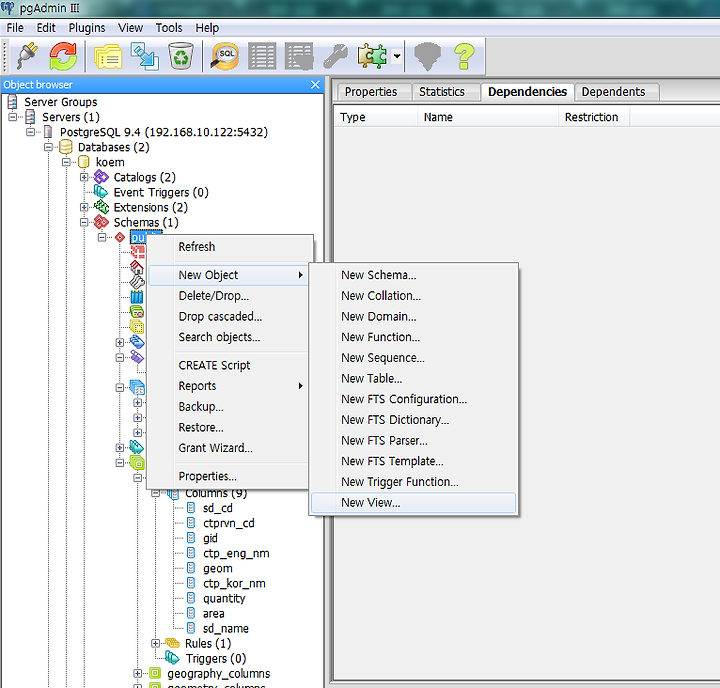Screen dimensions: 720x688
Task: Open the Tools menu
Action: (169, 28)
